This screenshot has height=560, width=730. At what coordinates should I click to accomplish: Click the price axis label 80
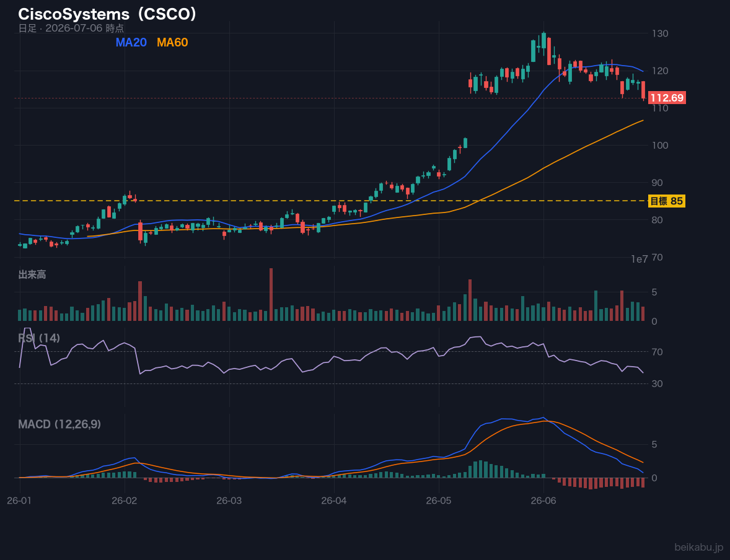coord(657,220)
